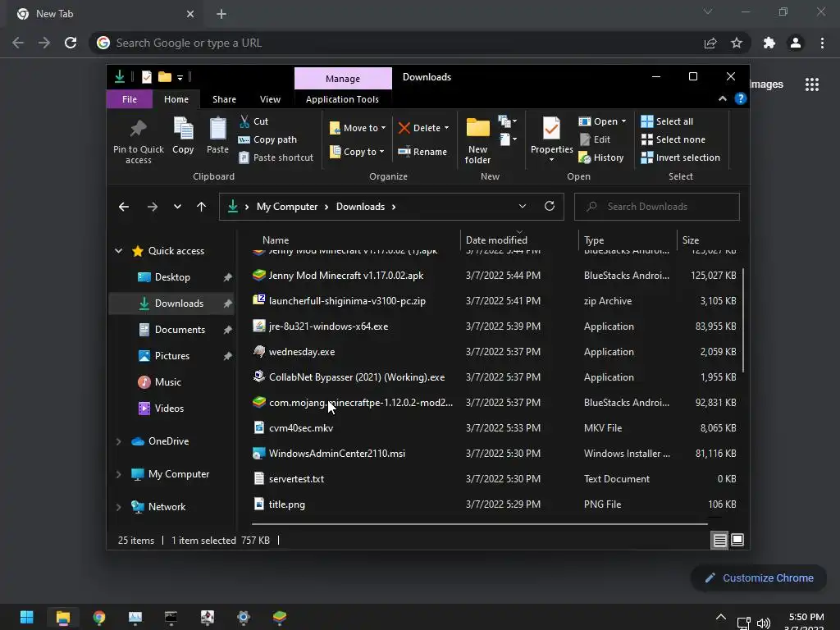
Task: Go up one folder level
Action: pos(202,206)
